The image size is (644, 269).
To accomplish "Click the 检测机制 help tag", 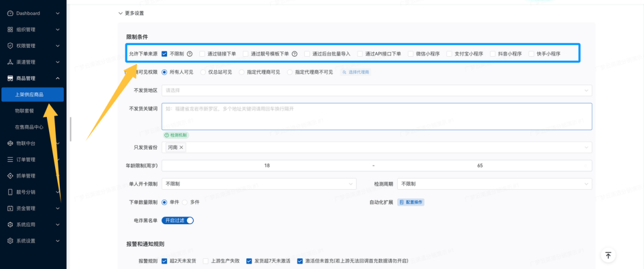I will click(176, 135).
